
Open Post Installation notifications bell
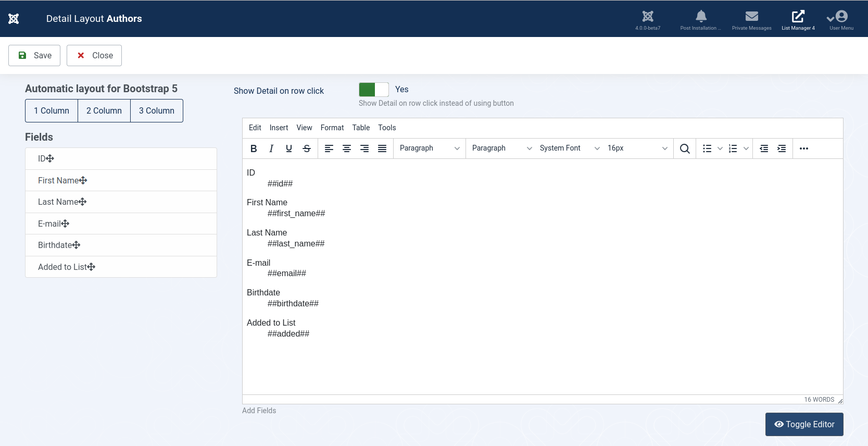coord(701,20)
